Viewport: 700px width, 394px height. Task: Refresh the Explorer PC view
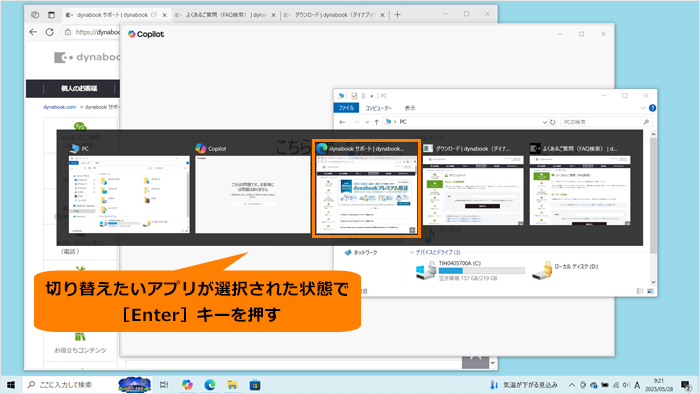553,122
